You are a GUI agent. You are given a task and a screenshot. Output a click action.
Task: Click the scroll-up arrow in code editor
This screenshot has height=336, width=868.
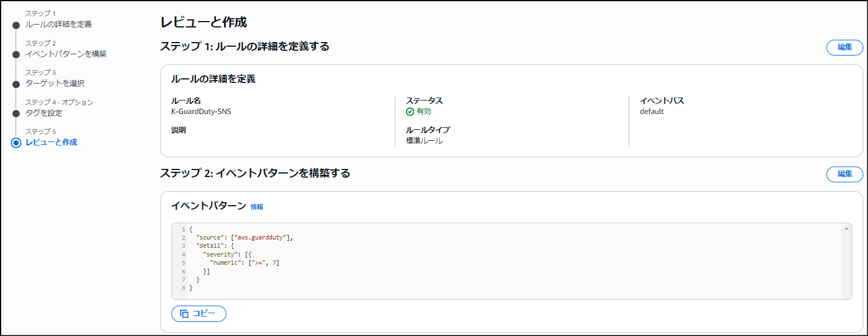click(x=846, y=228)
